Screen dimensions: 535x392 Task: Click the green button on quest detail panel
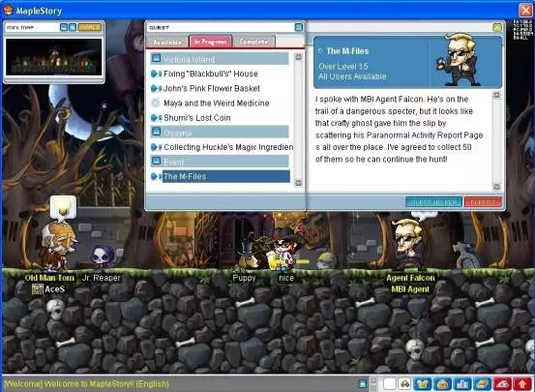pyautogui.click(x=497, y=27)
